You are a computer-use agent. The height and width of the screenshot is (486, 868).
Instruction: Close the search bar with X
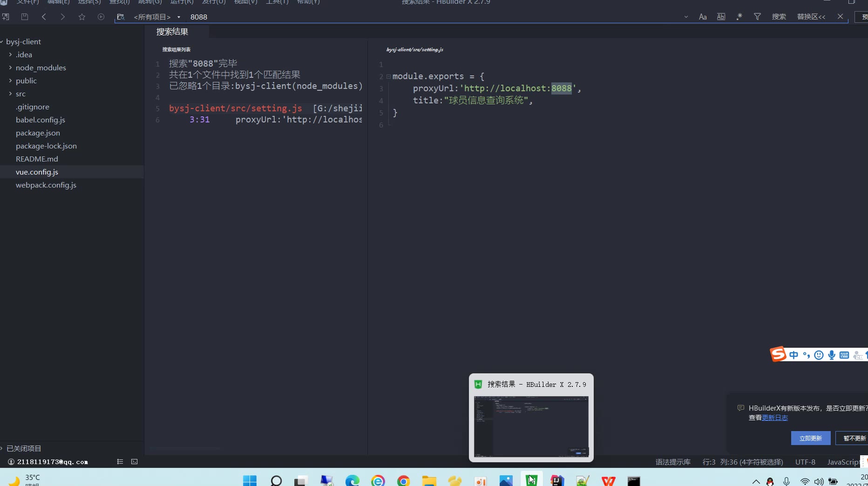(x=840, y=17)
